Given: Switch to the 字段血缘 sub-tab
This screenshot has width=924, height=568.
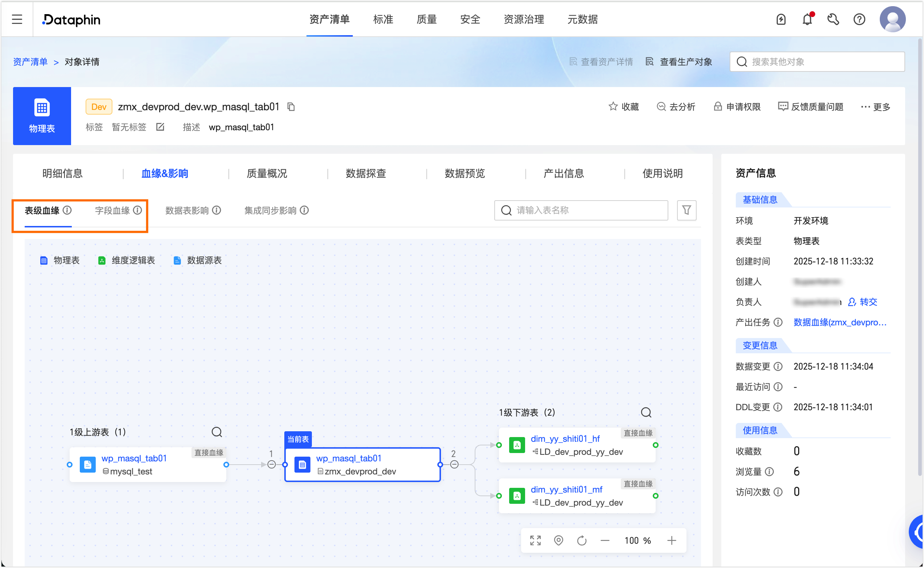Looking at the screenshot, I should tap(113, 210).
